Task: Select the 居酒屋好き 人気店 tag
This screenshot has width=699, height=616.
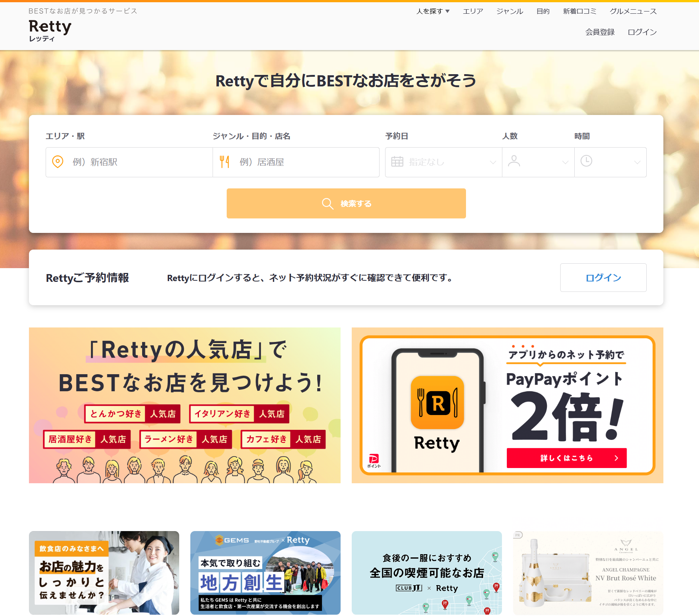Action: coord(87,439)
